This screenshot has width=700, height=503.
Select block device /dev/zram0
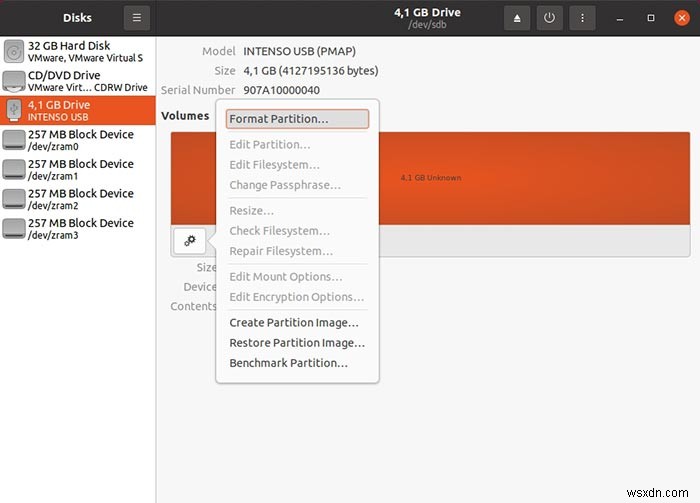[78, 140]
